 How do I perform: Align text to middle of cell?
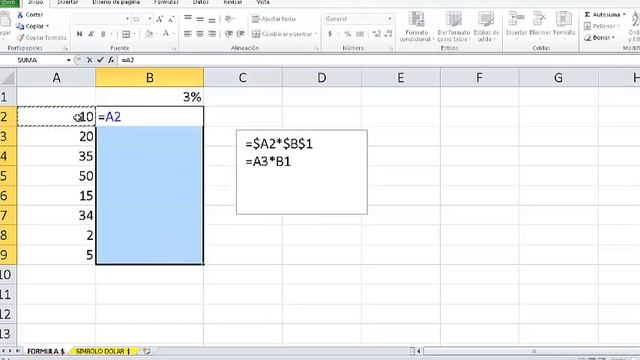pyautogui.click(x=200, y=19)
